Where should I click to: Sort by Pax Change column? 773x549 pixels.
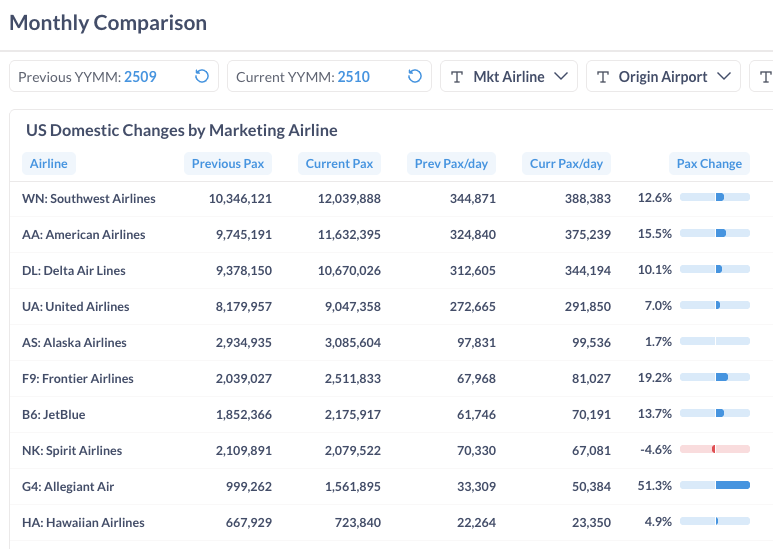click(x=709, y=164)
